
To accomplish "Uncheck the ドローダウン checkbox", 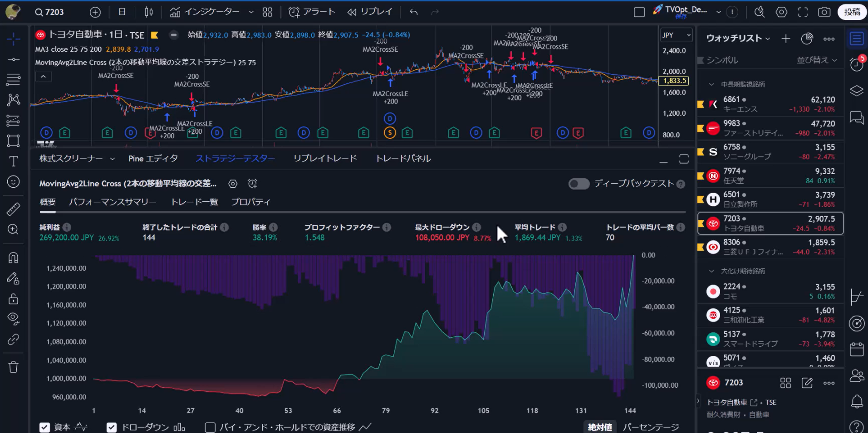I will 112,427.
